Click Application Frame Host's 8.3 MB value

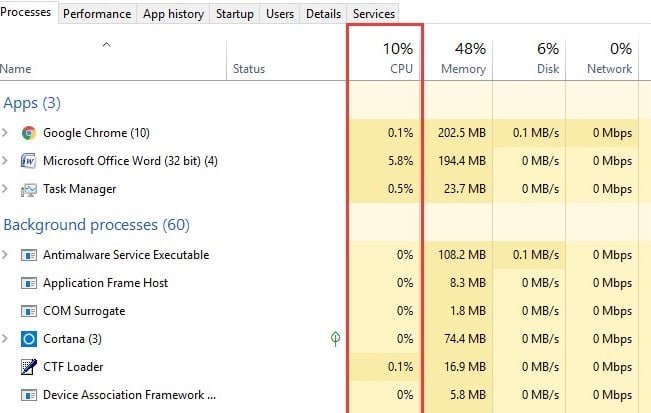point(467,283)
